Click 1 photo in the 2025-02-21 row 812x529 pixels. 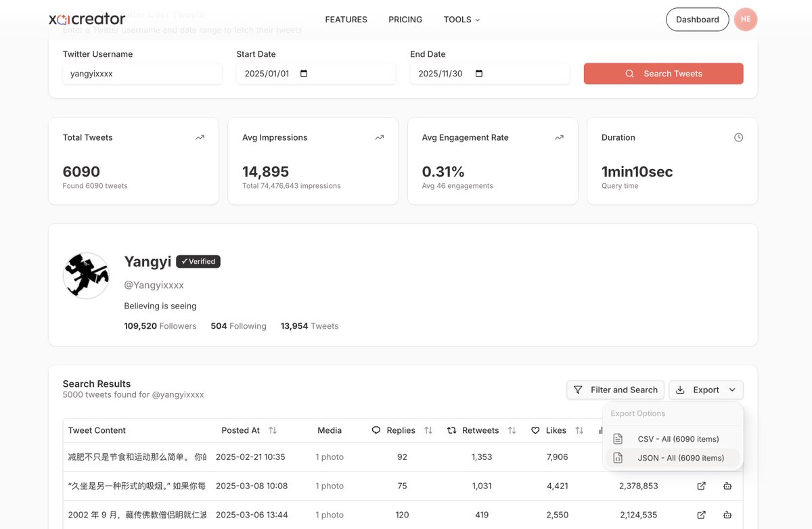click(330, 457)
